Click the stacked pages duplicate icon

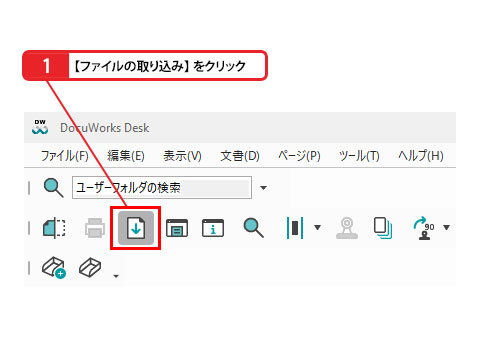pyautogui.click(x=383, y=228)
